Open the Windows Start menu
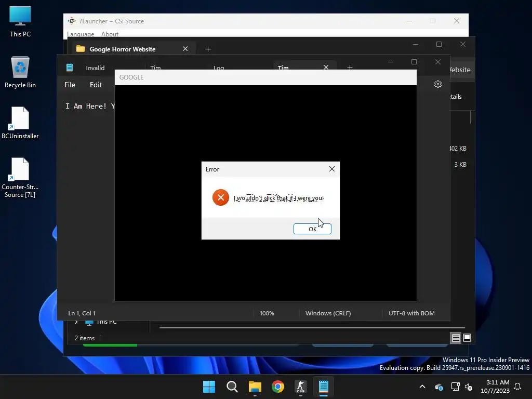The width and height of the screenshot is (532, 399). coord(209,387)
